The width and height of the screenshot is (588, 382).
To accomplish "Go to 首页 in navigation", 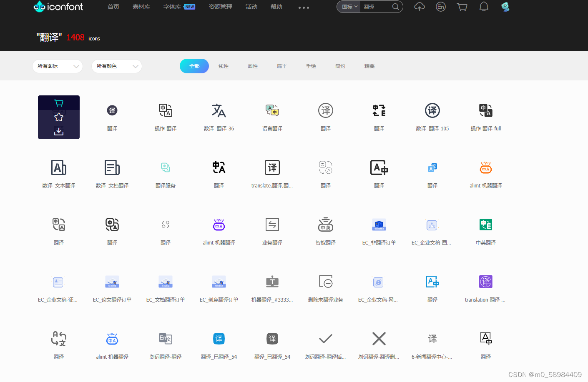I will (x=113, y=7).
